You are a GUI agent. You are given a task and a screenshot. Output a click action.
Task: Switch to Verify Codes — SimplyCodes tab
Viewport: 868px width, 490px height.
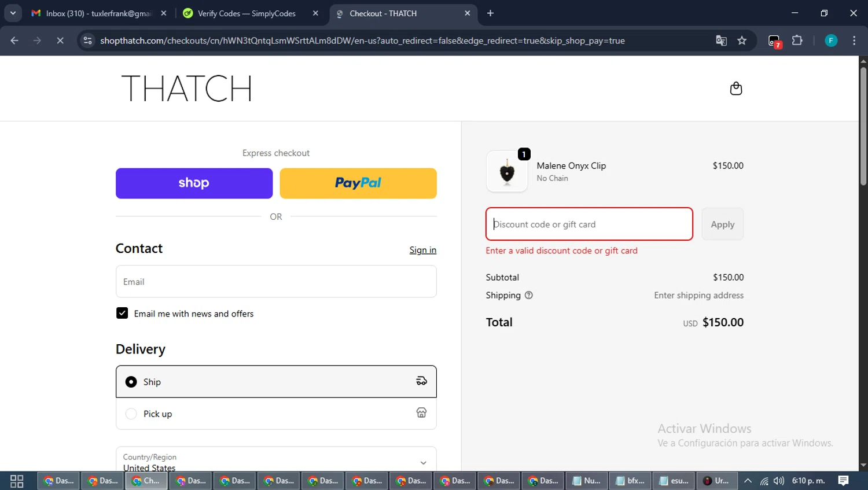pos(247,13)
